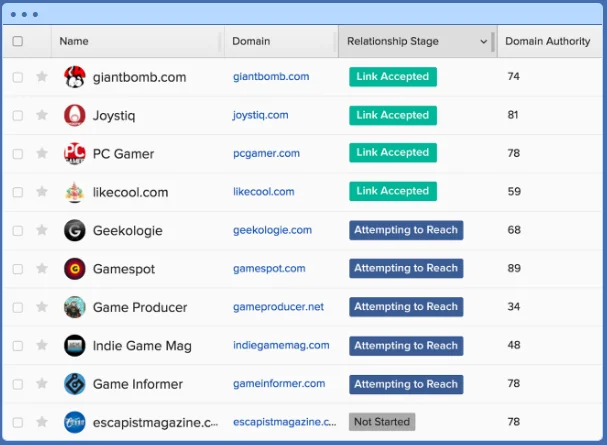Open the Relationship Stage sort dropdown arrow
Screen dimensions: 607x445
coord(484,41)
